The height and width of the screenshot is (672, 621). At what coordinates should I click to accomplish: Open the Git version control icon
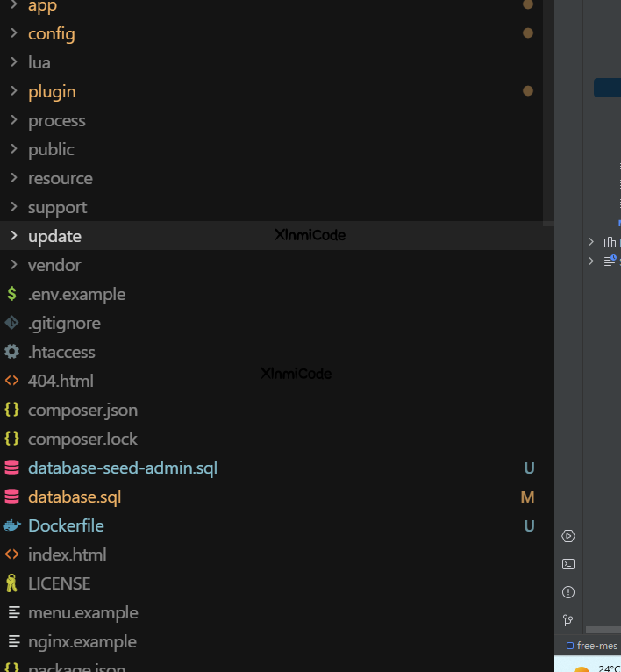pyautogui.click(x=568, y=620)
